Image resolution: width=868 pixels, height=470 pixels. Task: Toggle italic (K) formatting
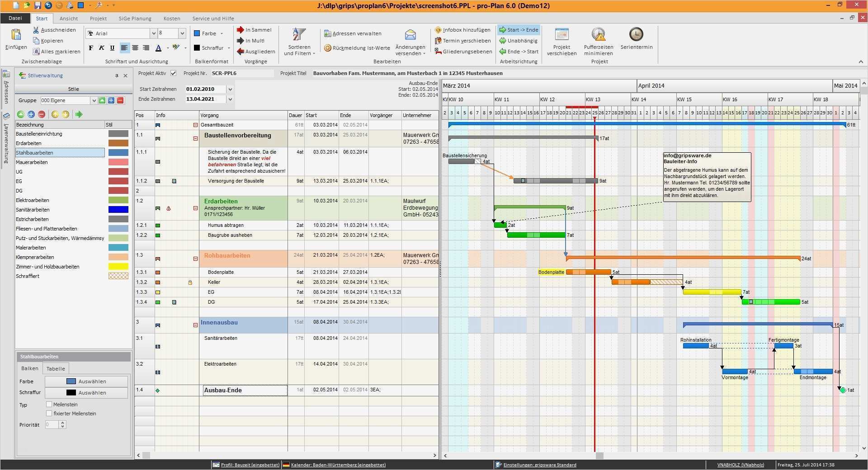point(102,47)
